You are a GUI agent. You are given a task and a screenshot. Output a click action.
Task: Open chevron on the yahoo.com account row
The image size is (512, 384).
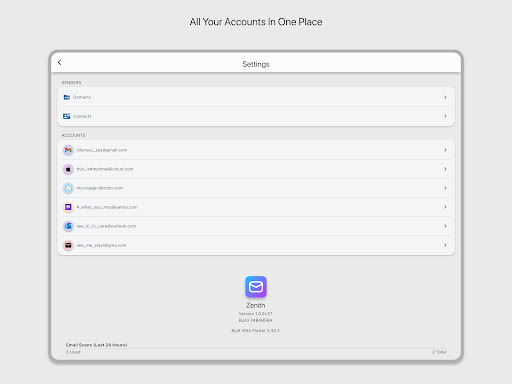click(x=445, y=207)
